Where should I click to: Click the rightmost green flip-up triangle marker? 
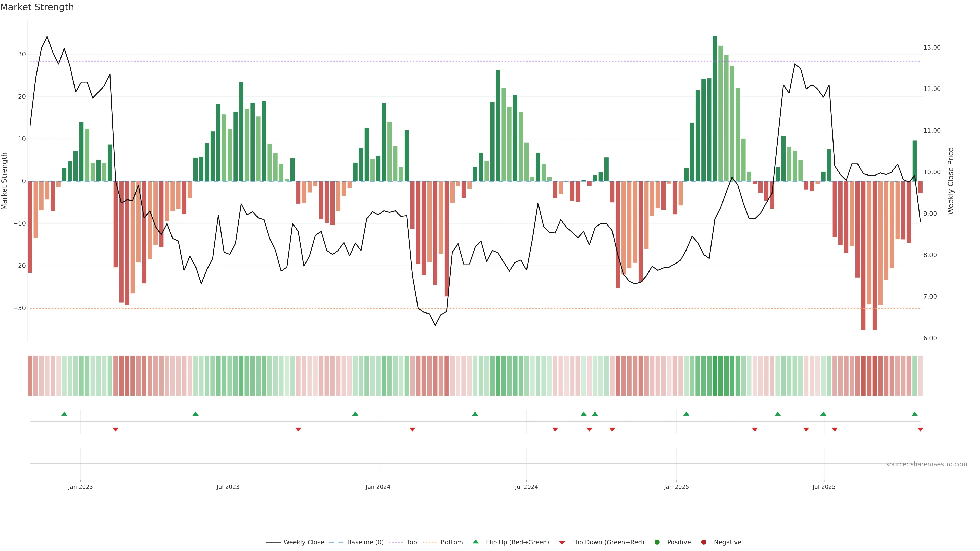[x=915, y=414]
